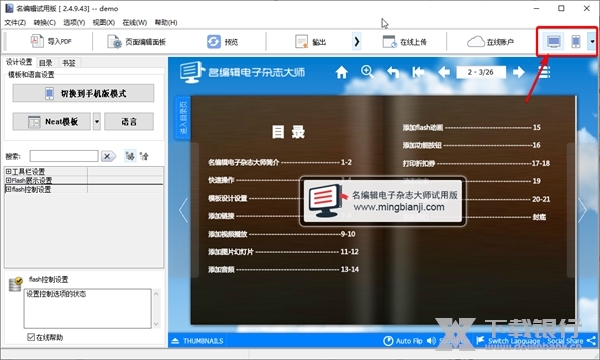Image resolution: width=600 pixels, height=360 pixels.
Task: Click the collapse-all tree icon beside search
Action: point(144,156)
